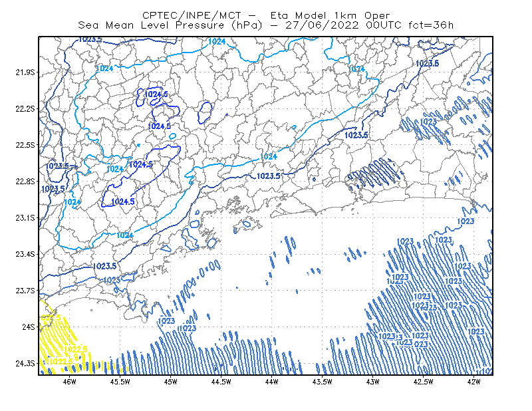Click the 42W longitude axis label
The image size is (532, 411).
point(473,382)
